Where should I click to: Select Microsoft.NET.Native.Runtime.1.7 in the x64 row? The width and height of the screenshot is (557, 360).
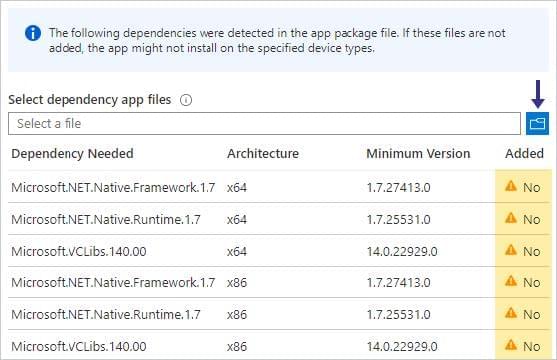[106, 219]
